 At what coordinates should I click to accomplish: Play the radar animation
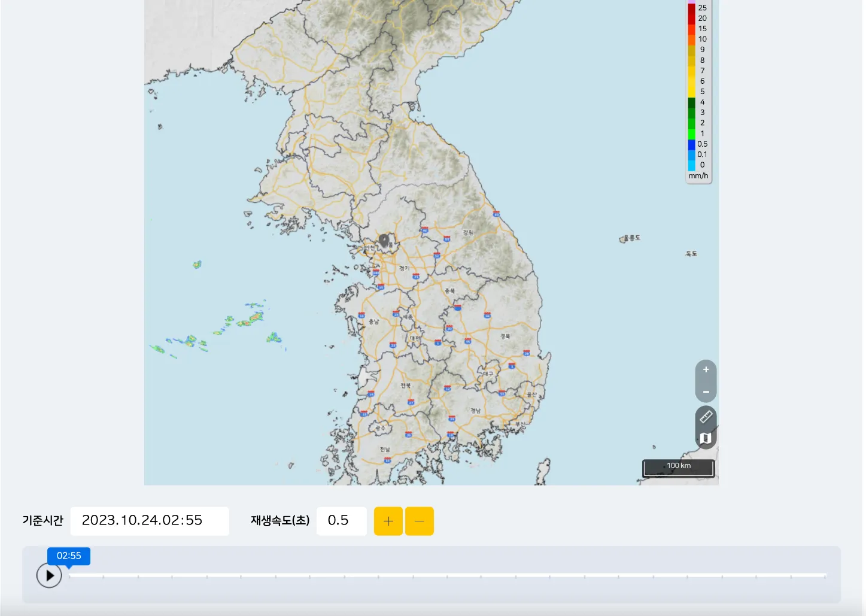point(49,576)
